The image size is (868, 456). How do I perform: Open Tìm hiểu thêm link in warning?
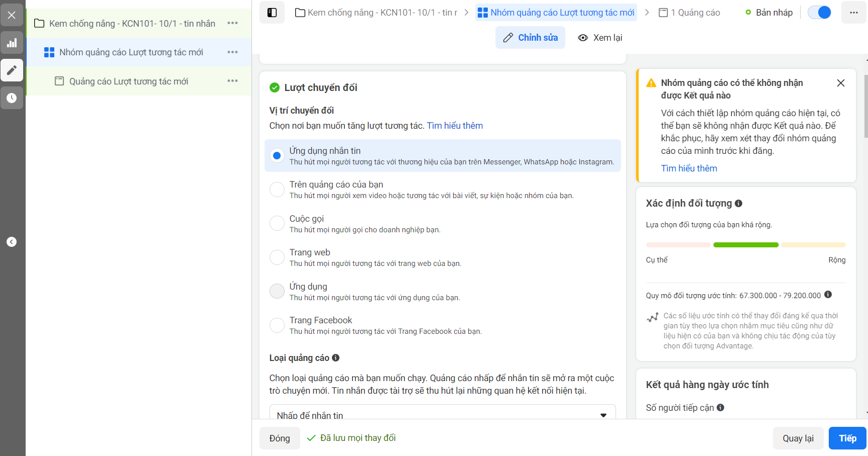point(689,168)
